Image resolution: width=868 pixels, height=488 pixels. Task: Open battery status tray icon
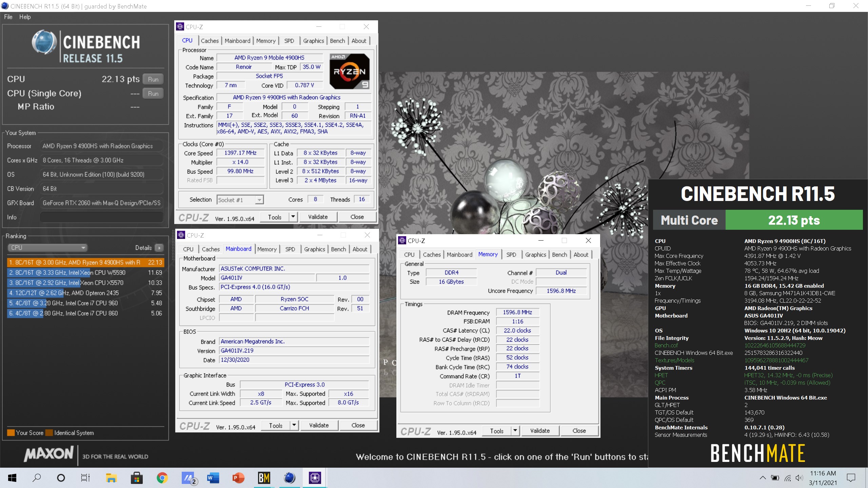[x=775, y=478]
